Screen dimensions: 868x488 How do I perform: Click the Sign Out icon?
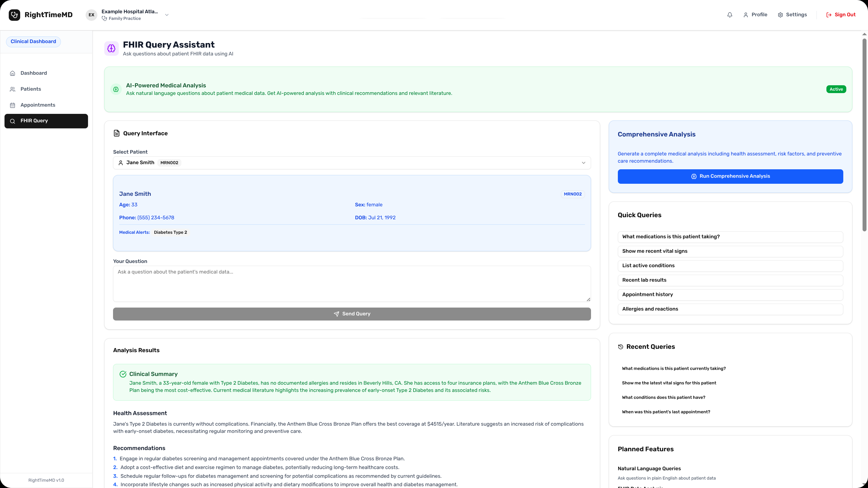[x=829, y=15]
